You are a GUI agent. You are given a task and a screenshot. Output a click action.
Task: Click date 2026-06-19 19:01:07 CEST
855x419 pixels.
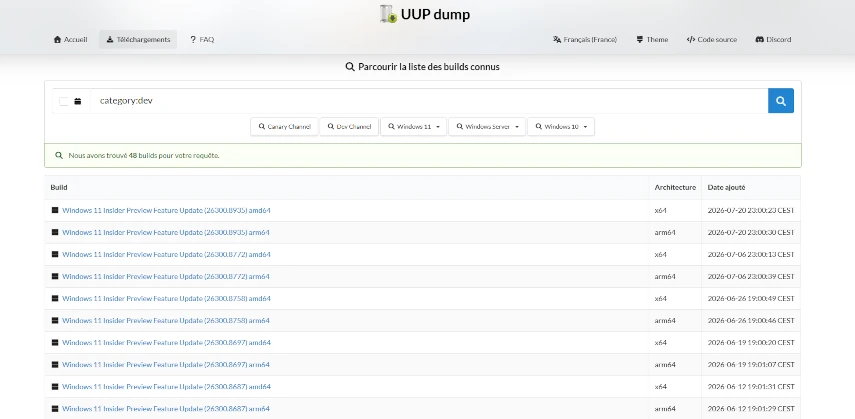point(751,364)
